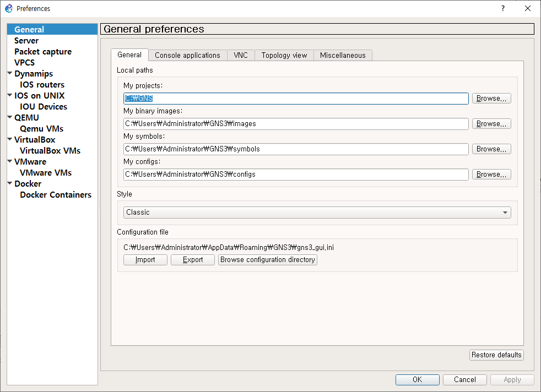Image resolution: width=541 pixels, height=392 pixels.
Task: Collapse the Docker tree section
Action: [10, 183]
